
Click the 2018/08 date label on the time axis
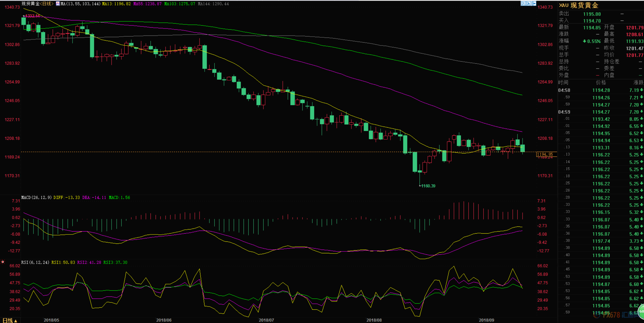click(x=374, y=320)
